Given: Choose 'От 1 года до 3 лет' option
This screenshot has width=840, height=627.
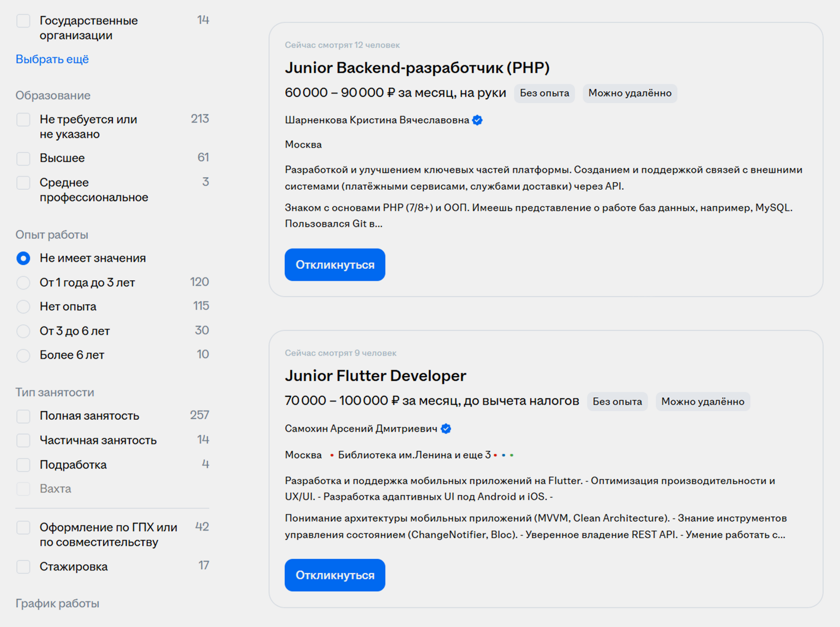Looking at the screenshot, I should click(x=23, y=283).
